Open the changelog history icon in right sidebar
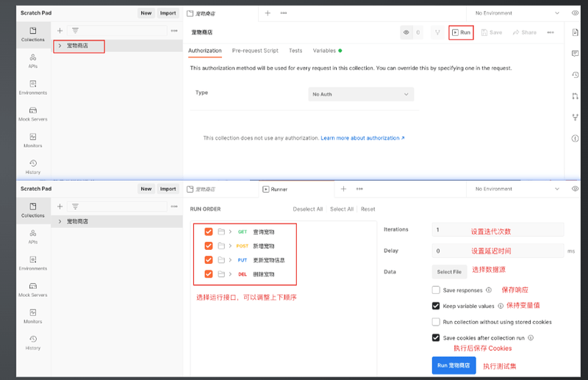The image size is (588, 380). click(x=575, y=75)
